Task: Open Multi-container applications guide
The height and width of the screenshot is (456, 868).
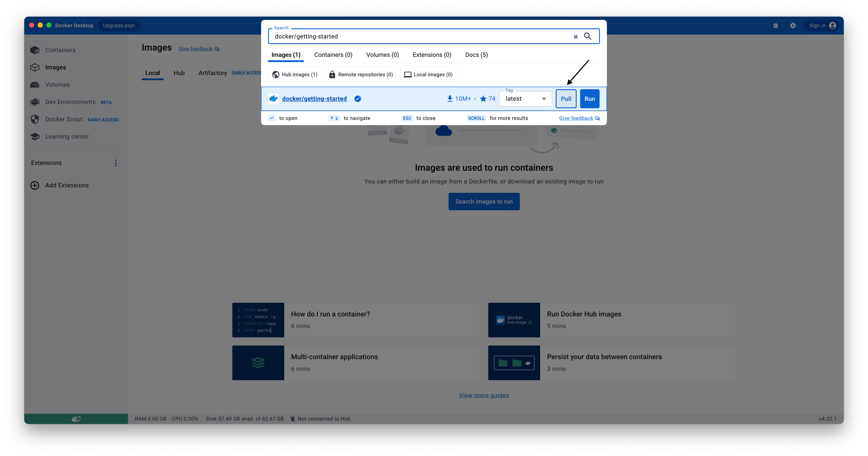Action: (356, 363)
